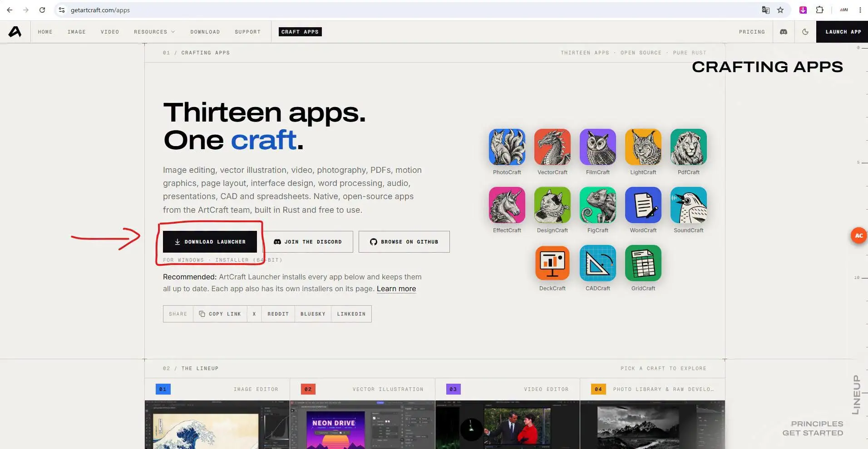Open the DeckCraft presentation app icon

click(552, 263)
